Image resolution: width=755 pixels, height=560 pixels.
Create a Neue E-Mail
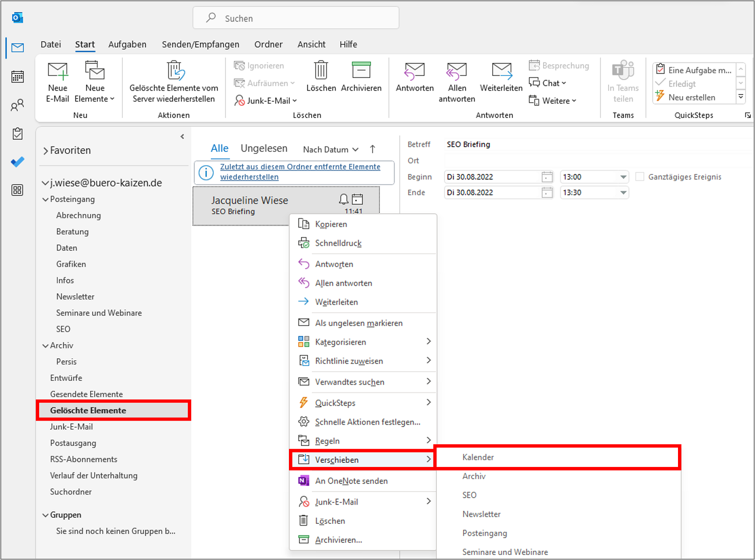(57, 83)
